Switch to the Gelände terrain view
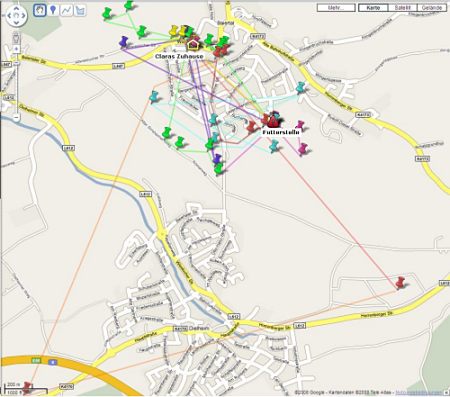The image size is (450, 397). [x=432, y=8]
